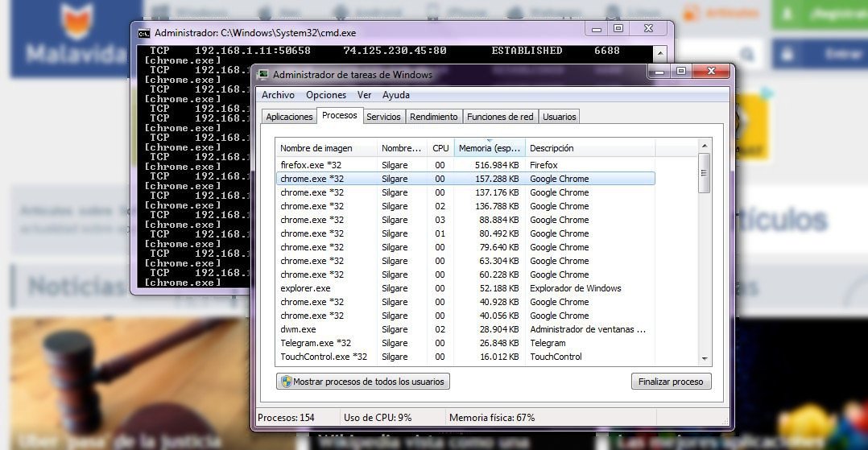Click the Memoria física: 67% status entry
The width and height of the screenshot is (868, 450).
click(x=492, y=417)
